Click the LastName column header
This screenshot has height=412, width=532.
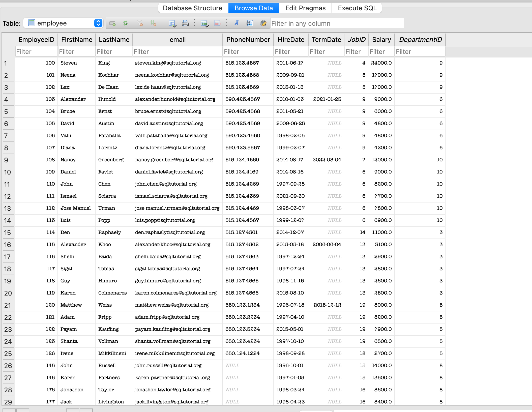tap(114, 40)
